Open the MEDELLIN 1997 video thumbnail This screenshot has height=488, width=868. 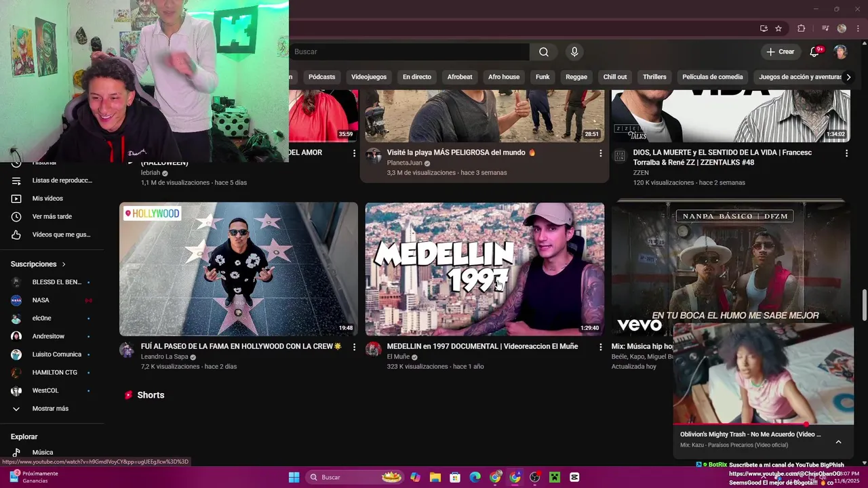coord(485,269)
